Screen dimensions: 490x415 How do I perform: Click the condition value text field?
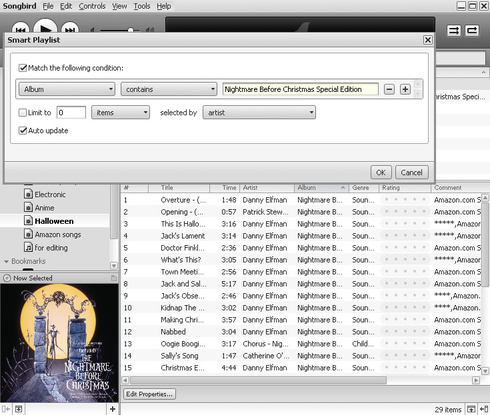(x=300, y=89)
